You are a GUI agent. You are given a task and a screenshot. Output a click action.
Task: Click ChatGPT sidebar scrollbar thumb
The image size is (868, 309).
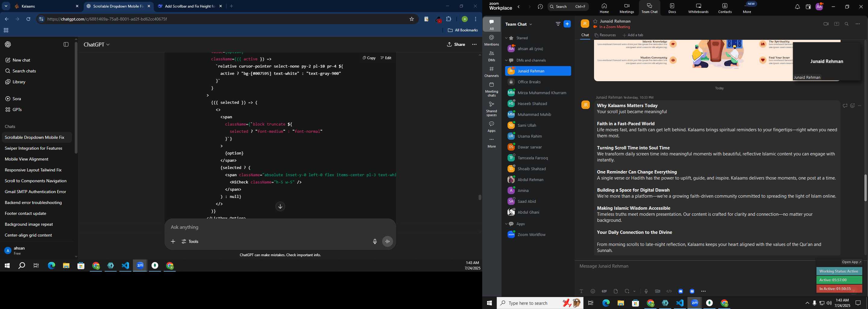click(x=76, y=98)
